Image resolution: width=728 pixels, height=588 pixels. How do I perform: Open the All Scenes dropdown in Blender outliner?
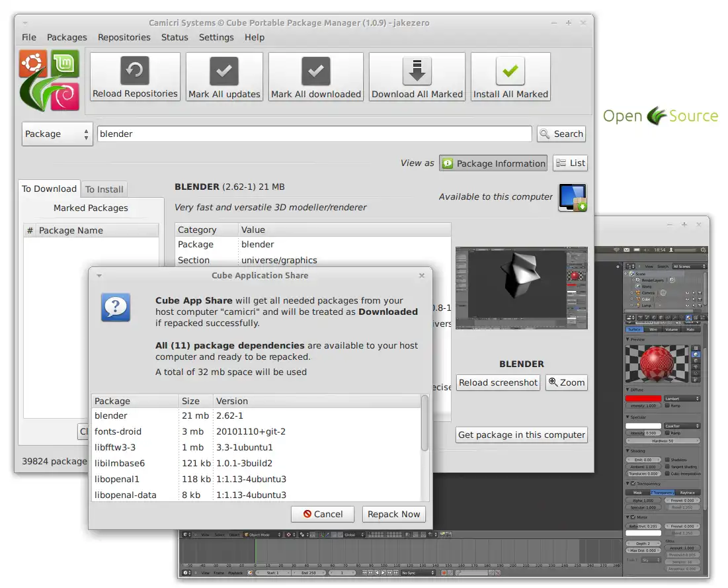click(689, 266)
